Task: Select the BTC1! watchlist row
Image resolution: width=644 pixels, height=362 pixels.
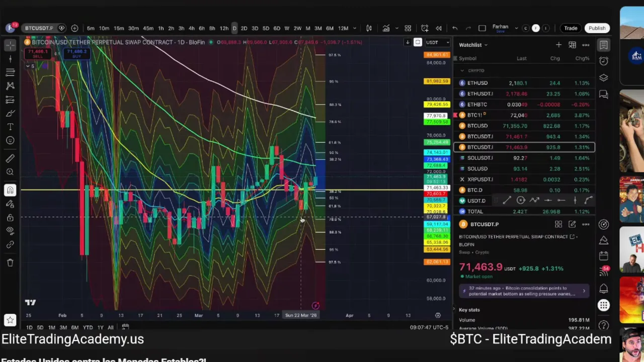Action: click(x=524, y=115)
